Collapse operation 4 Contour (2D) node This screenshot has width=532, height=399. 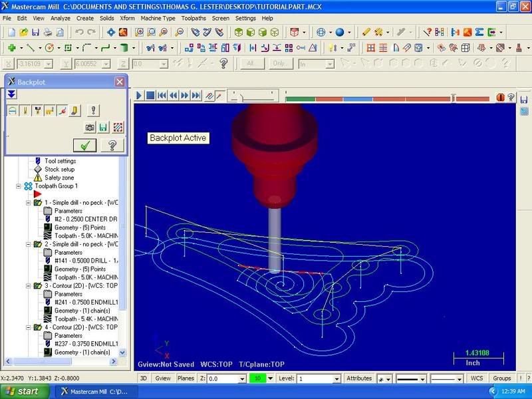(28, 327)
